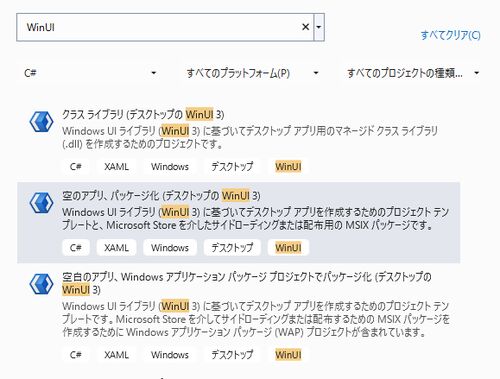The width and height of the screenshot is (500, 379).
Task: Click the デスクトップ tag under the selected template
Action: click(x=232, y=248)
